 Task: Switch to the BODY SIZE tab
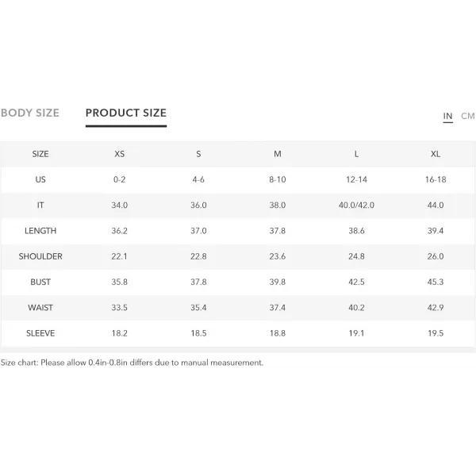point(30,113)
